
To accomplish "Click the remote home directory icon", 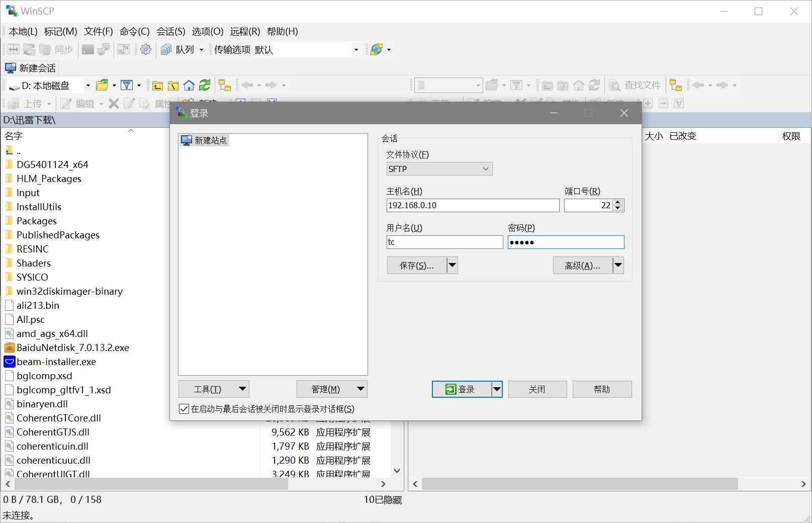I will point(579,85).
